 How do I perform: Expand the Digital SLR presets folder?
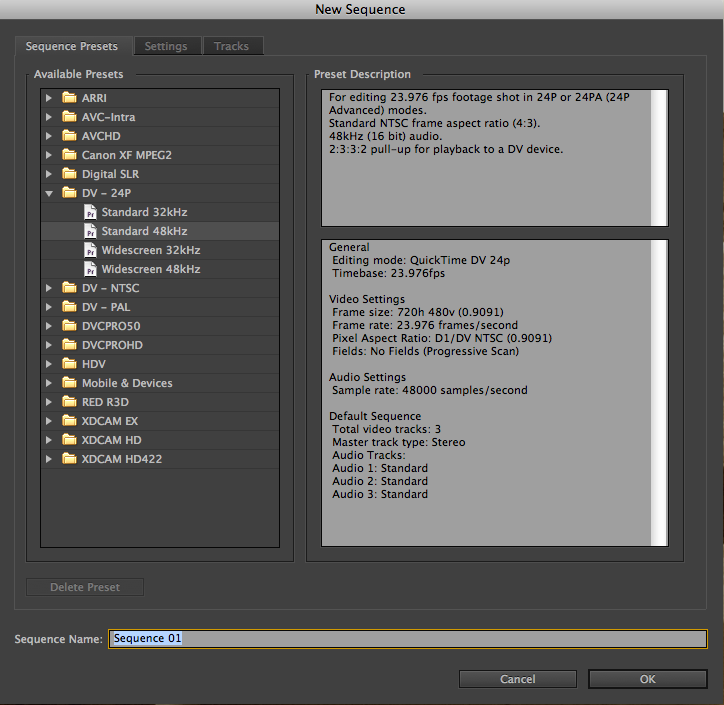coord(48,174)
